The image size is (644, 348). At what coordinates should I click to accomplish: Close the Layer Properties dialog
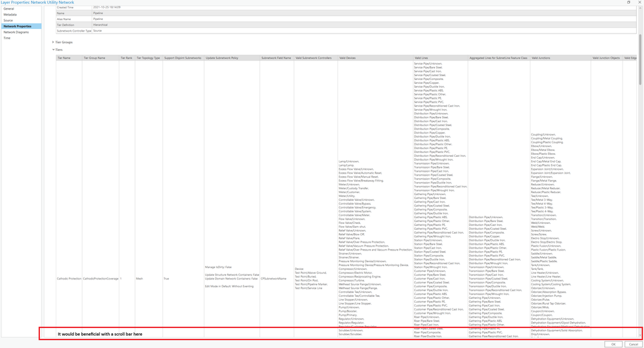[x=639, y=2]
